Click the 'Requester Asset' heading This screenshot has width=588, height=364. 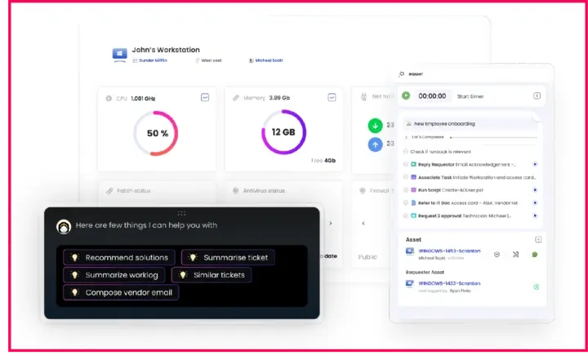425,272
